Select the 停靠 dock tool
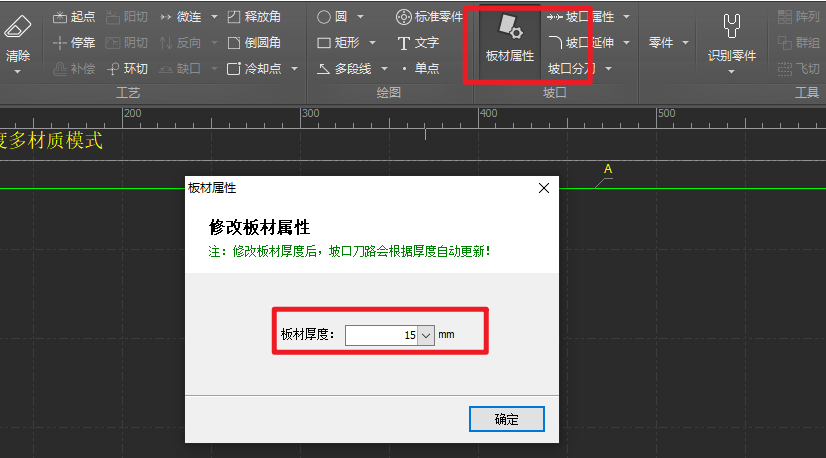This screenshot has height=458, width=826. (x=74, y=43)
